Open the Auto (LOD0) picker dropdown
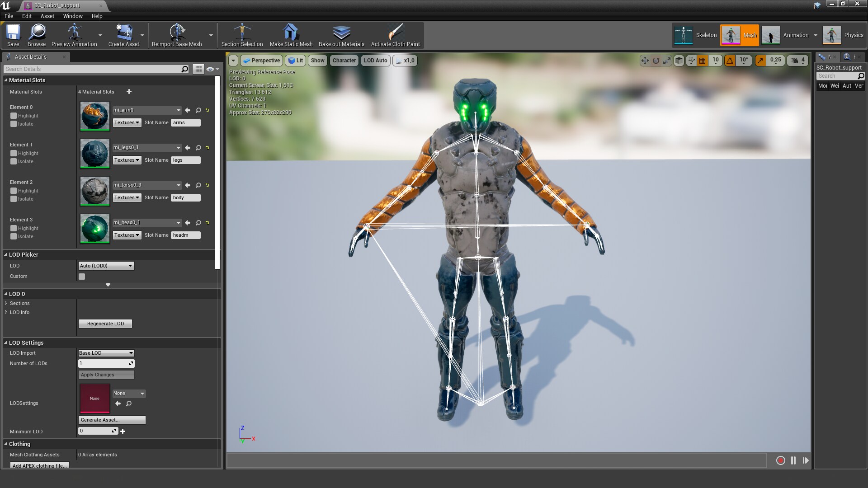The image size is (868, 488). (x=106, y=266)
